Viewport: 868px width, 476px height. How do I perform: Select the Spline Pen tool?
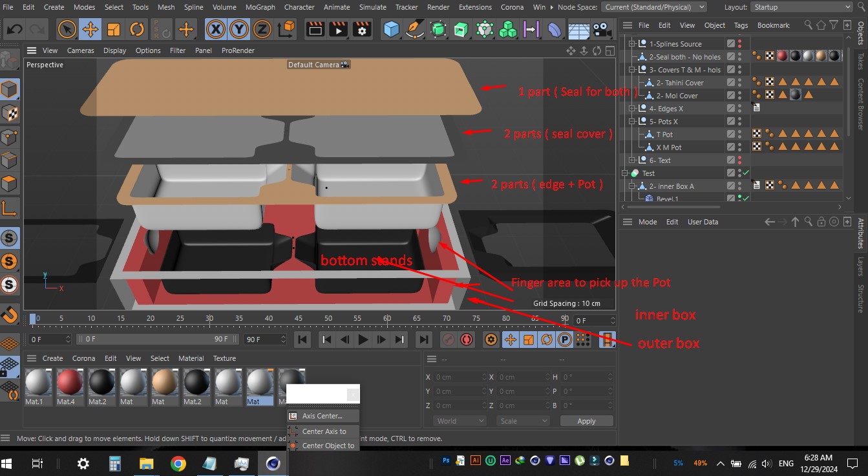414,29
